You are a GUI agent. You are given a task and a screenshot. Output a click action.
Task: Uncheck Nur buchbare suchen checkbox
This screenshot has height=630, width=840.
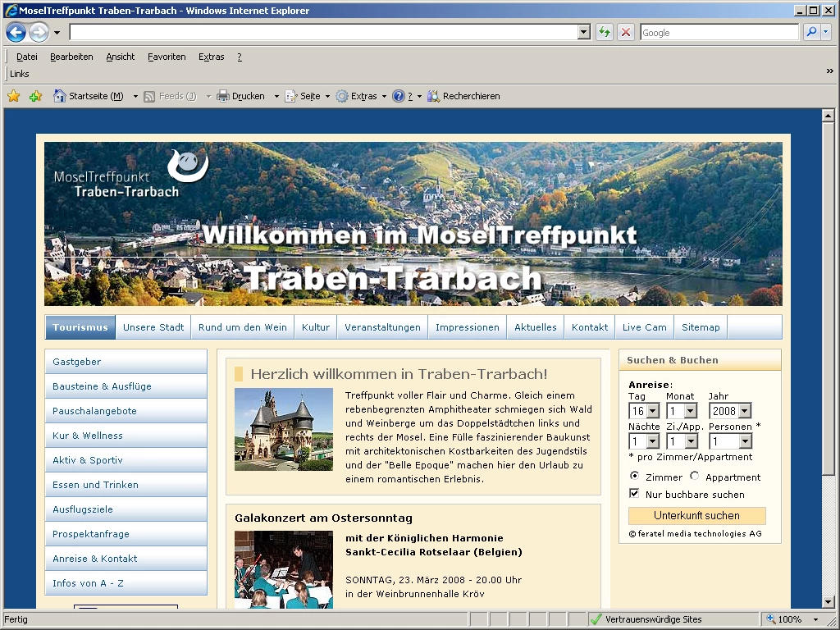[634, 494]
